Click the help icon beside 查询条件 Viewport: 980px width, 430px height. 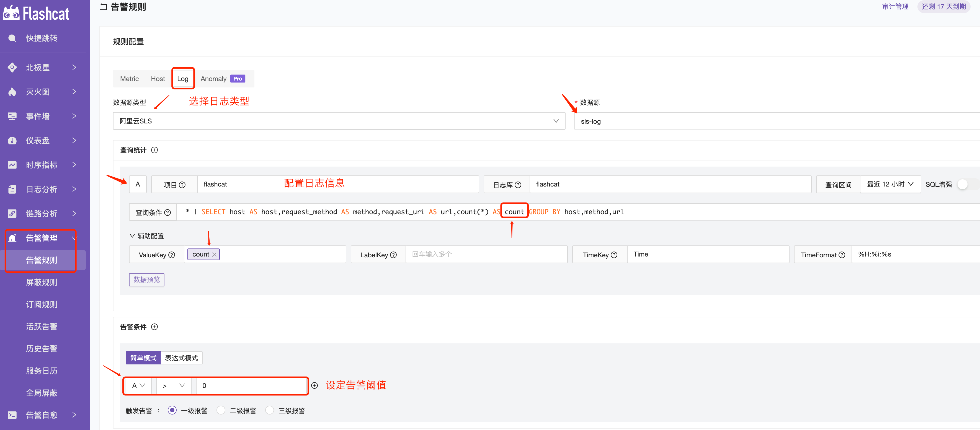click(x=167, y=213)
